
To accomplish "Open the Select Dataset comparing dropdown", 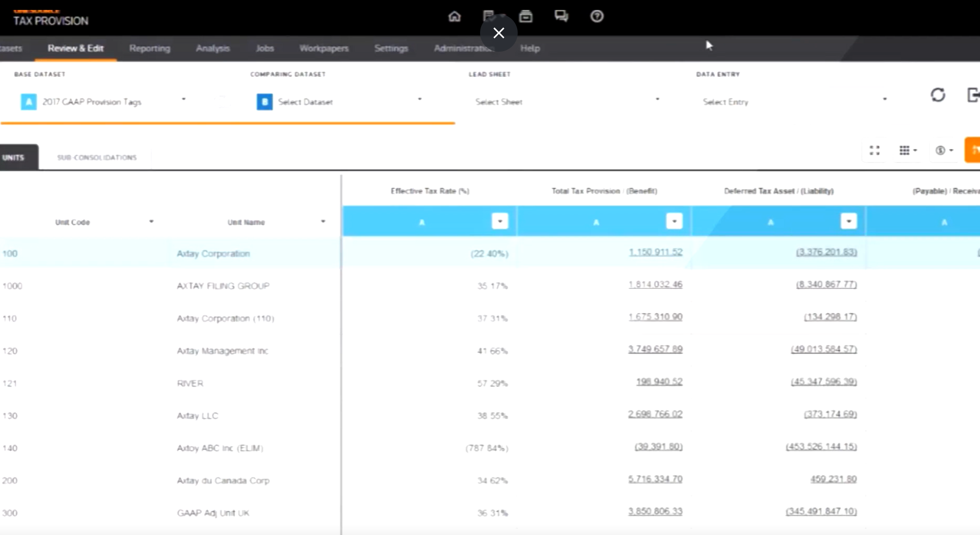I will pos(420,99).
